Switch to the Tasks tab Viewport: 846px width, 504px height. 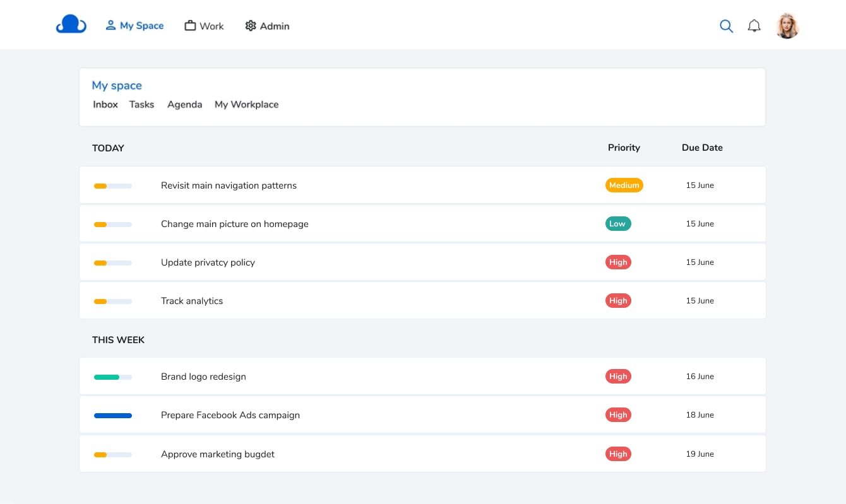pos(141,105)
